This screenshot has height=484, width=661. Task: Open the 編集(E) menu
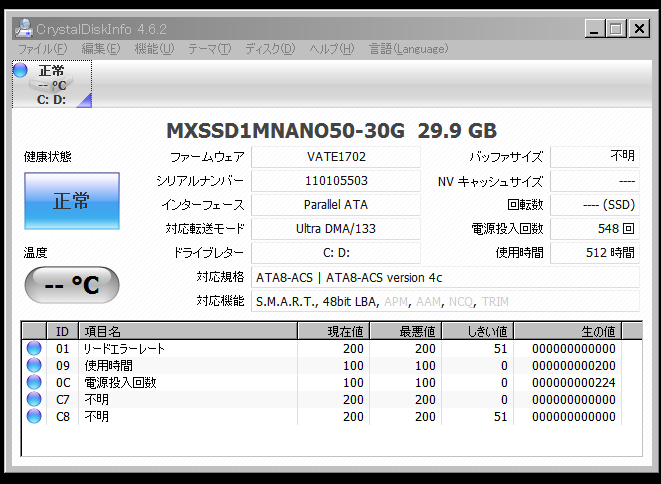point(100,49)
